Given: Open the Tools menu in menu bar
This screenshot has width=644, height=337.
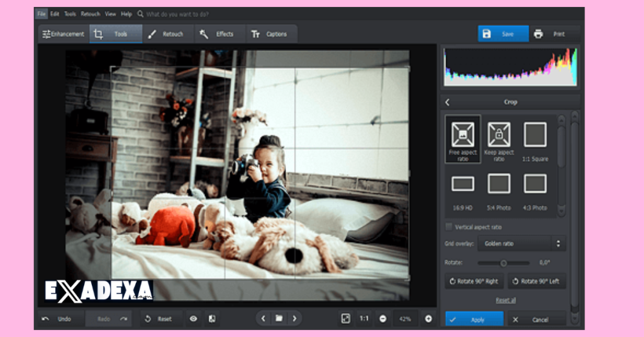Looking at the screenshot, I should tap(70, 14).
